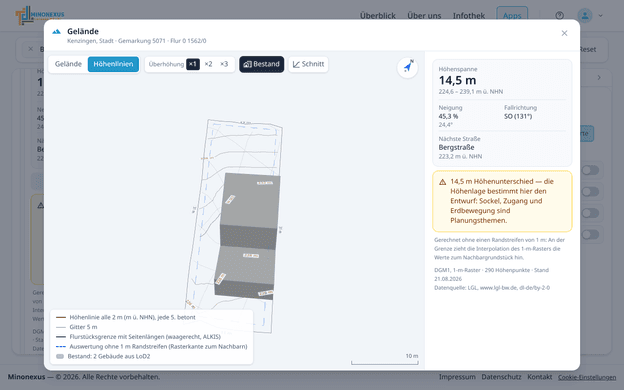This screenshot has width=624, height=390.
Task: Switch to Gelände view tab
Action: tap(68, 64)
